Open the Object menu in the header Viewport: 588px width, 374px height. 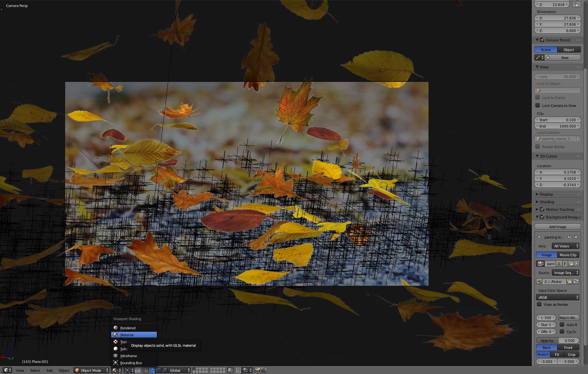point(64,370)
